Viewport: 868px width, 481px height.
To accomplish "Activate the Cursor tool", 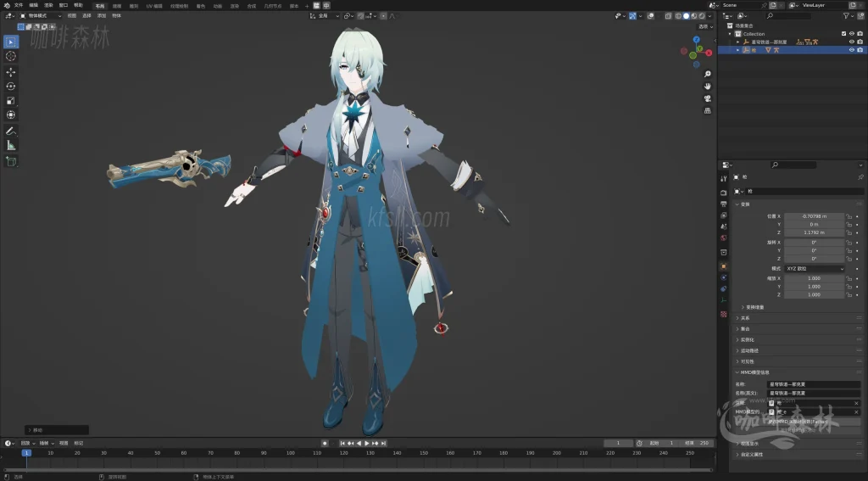I will pos(10,56).
